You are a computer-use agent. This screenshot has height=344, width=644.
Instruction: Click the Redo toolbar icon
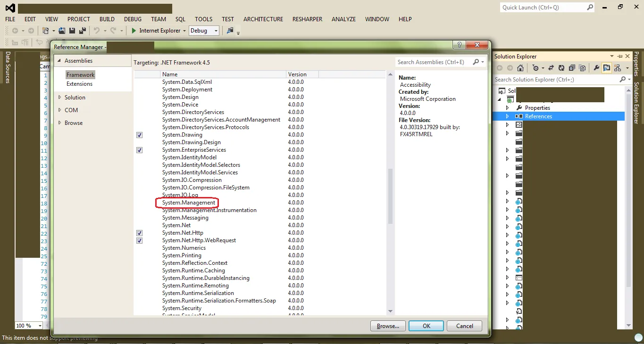(x=113, y=31)
